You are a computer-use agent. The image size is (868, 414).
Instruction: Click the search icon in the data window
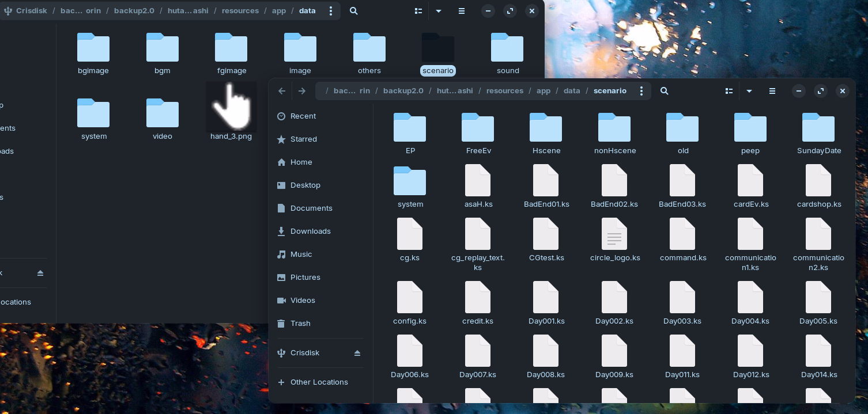tap(354, 11)
